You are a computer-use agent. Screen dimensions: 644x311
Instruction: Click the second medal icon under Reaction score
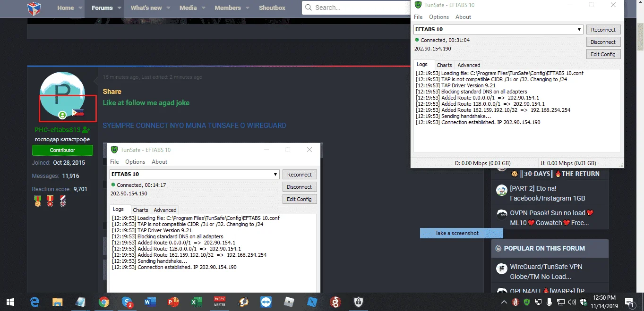[x=50, y=202]
